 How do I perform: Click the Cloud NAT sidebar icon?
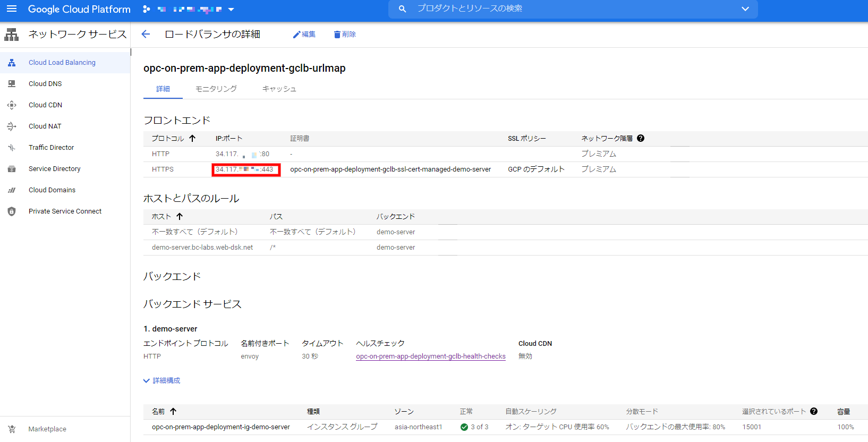(x=12, y=126)
